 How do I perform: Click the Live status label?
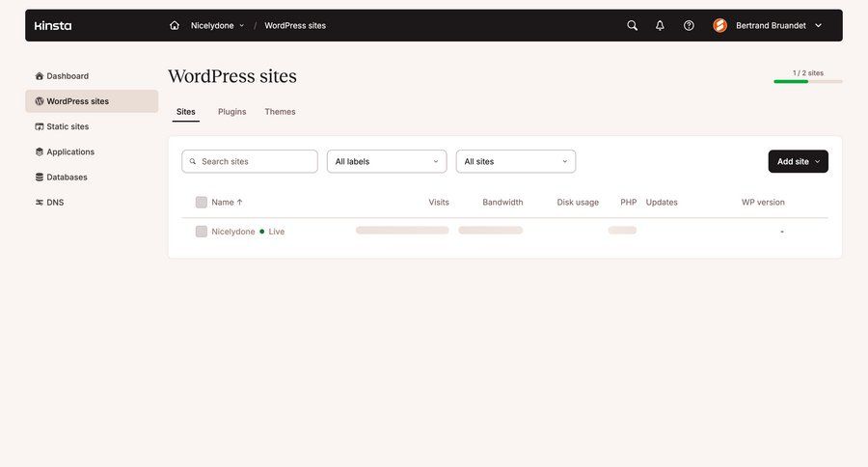[276, 232]
